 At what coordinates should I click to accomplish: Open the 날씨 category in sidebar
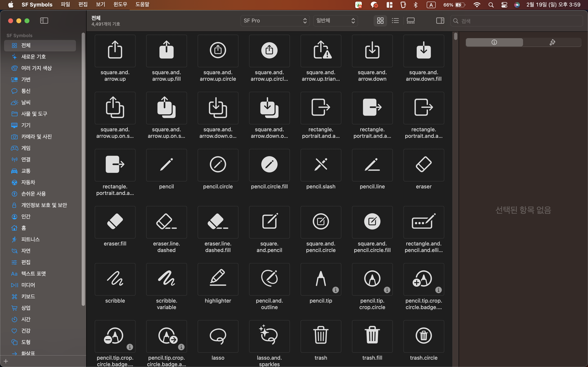(26, 102)
